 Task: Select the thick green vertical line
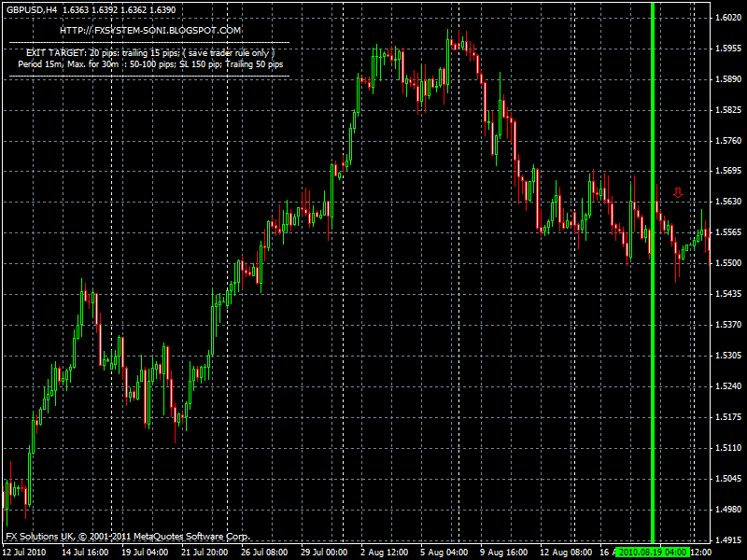click(x=653, y=280)
